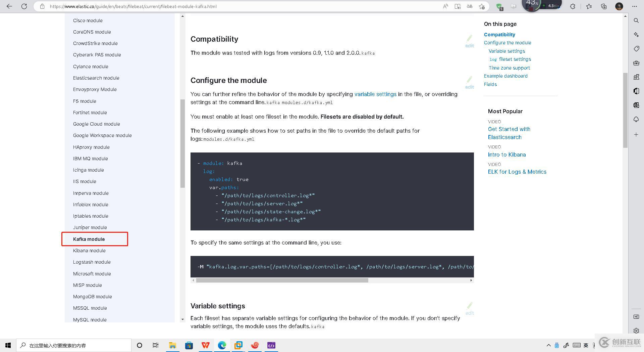Open the green shield extension
This screenshot has width=644, height=352.
coord(499,6)
